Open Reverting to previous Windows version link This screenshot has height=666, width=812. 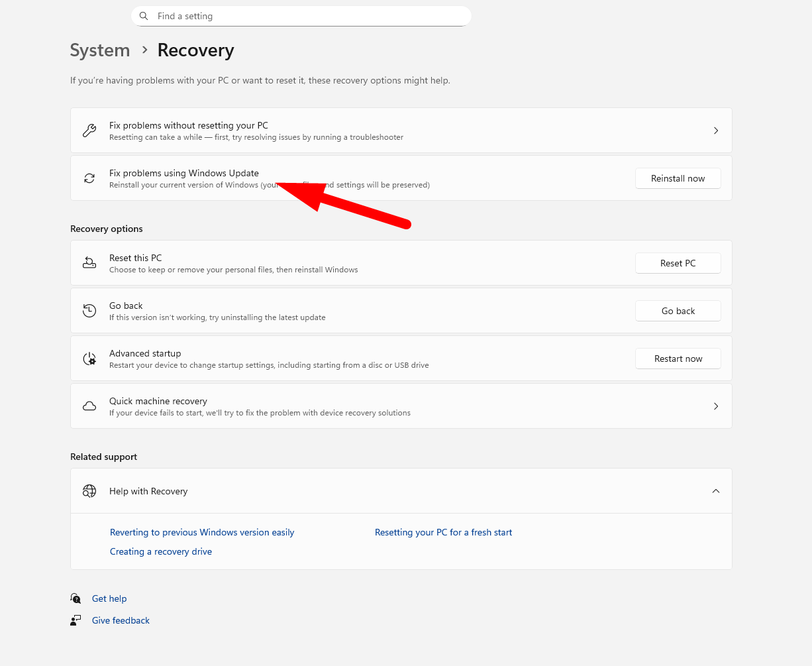(x=202, y=532)
